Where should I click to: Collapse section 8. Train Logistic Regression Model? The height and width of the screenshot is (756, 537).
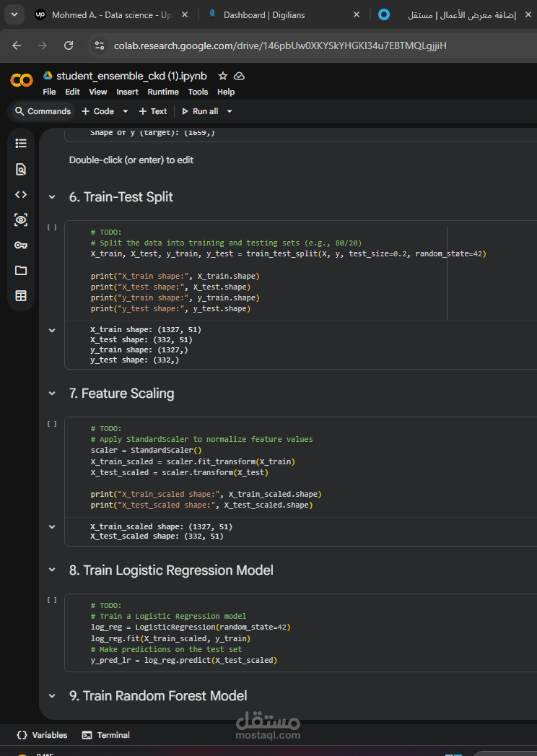(51, 570)
